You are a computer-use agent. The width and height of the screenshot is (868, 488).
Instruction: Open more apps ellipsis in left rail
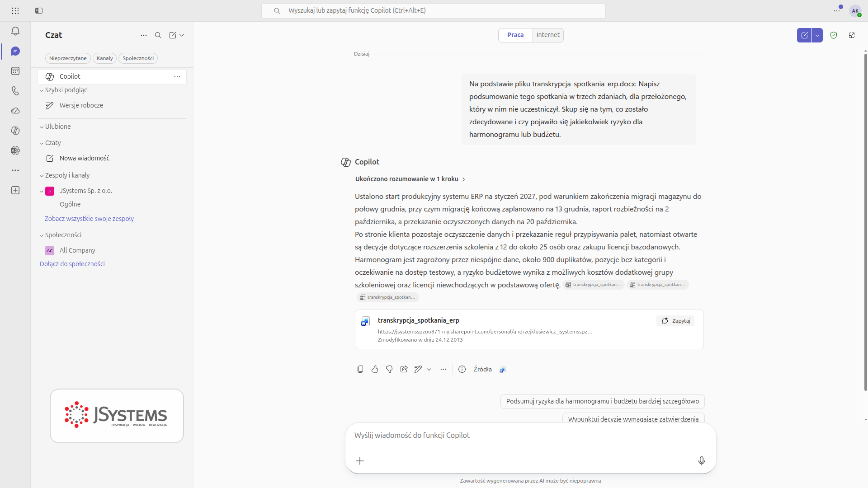(15, 170)
